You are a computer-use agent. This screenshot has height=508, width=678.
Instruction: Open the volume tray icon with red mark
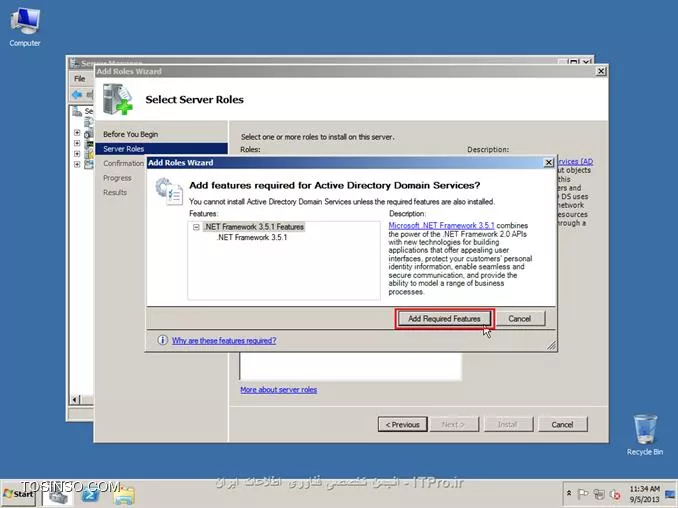point(615,494)
